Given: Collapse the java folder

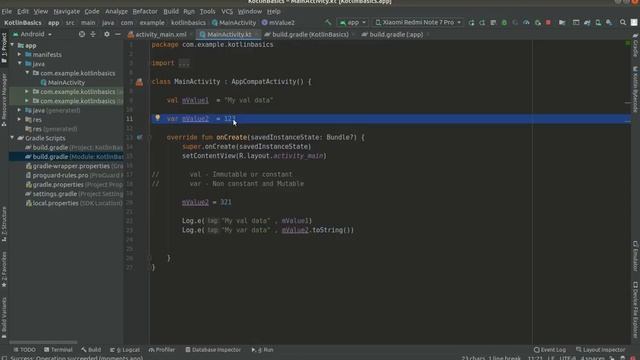Looking at the screenshot, I should [20, 64].
